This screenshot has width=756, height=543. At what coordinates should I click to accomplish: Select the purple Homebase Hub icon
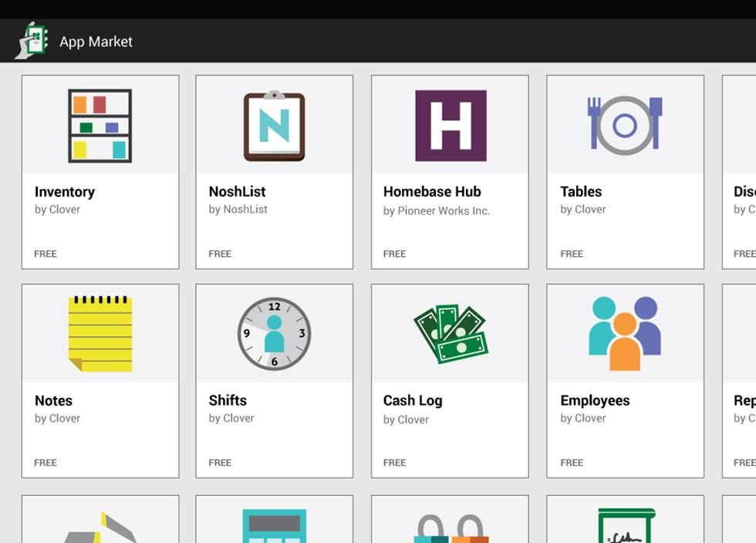(451, 126)
